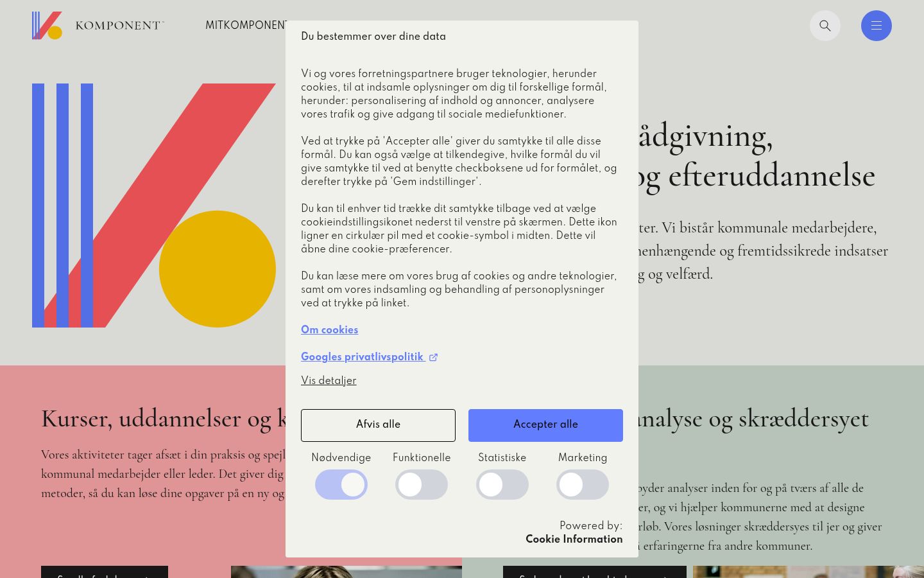Click the Komponent logo in header
This screenshot has height=578, width=924.
98,26
